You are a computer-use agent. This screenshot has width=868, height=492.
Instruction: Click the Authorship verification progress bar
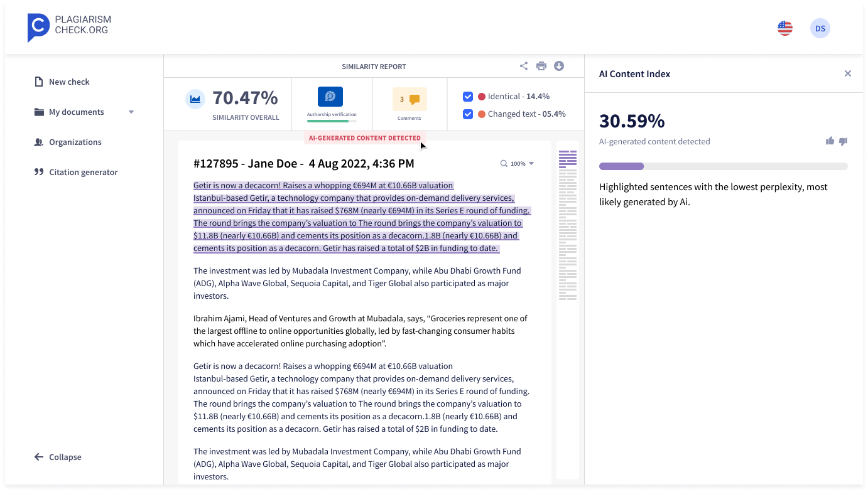(x=332, y=121)
